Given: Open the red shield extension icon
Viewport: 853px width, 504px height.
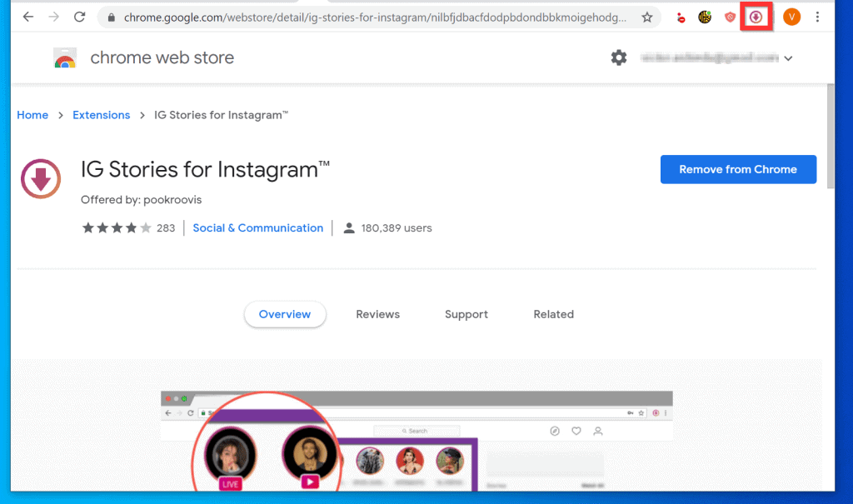Looking at the screenshot, I should point(730,17).
